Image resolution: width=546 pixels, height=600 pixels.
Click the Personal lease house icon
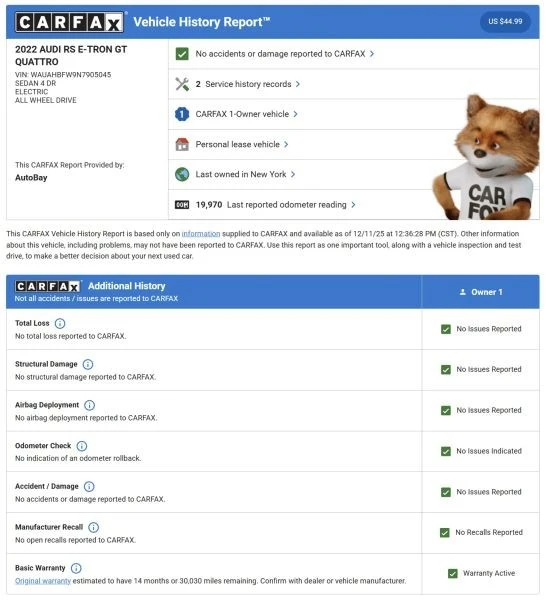pos(182,144)
